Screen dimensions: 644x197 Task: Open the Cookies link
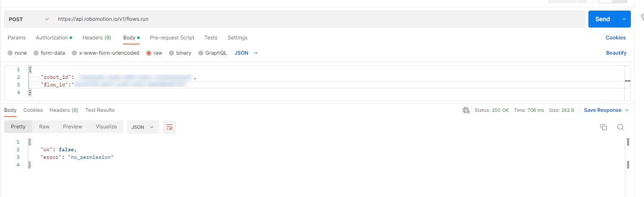coord(616,38)
